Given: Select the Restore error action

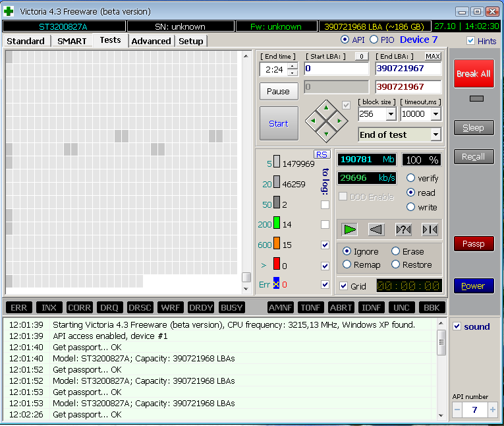Looking at the screenshot, I should [x=396, y=264].
